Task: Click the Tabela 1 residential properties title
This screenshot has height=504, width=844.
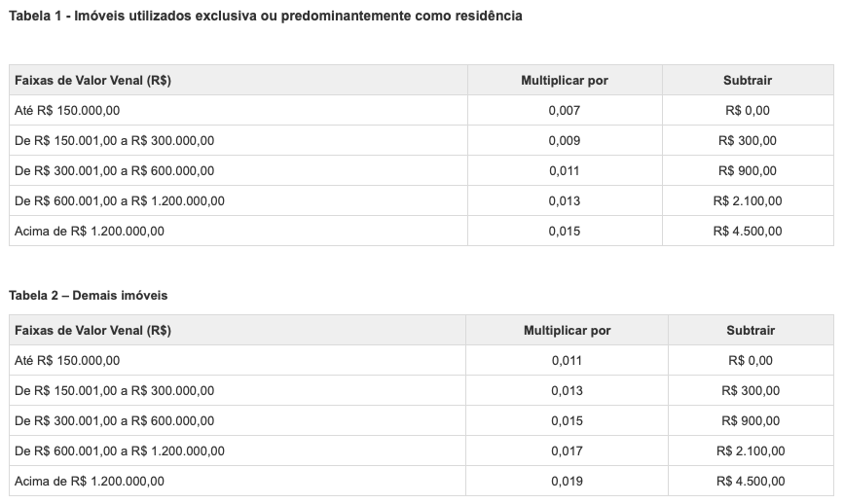Action: pos(265,17)
